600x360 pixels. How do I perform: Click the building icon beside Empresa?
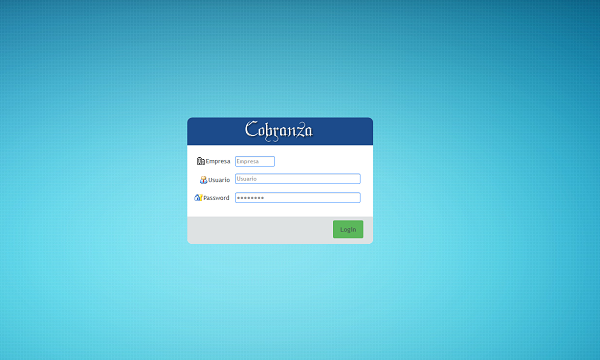click(x=201, y=161)
